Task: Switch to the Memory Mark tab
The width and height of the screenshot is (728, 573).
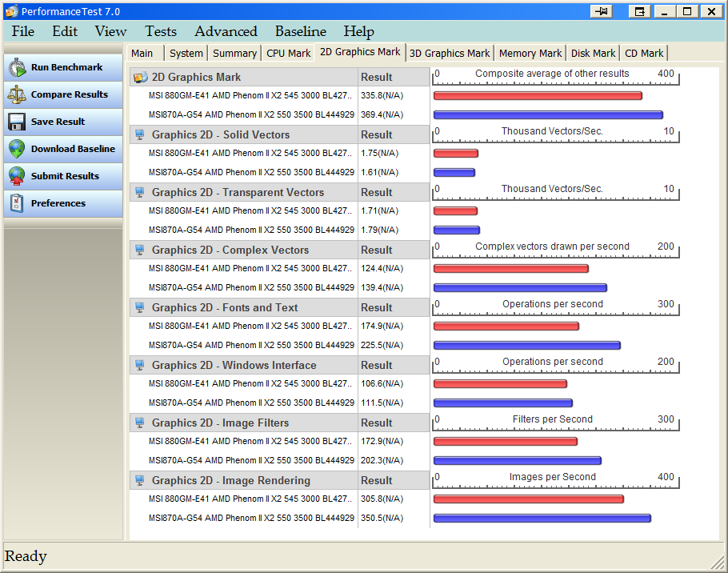Action: [530, 54]
